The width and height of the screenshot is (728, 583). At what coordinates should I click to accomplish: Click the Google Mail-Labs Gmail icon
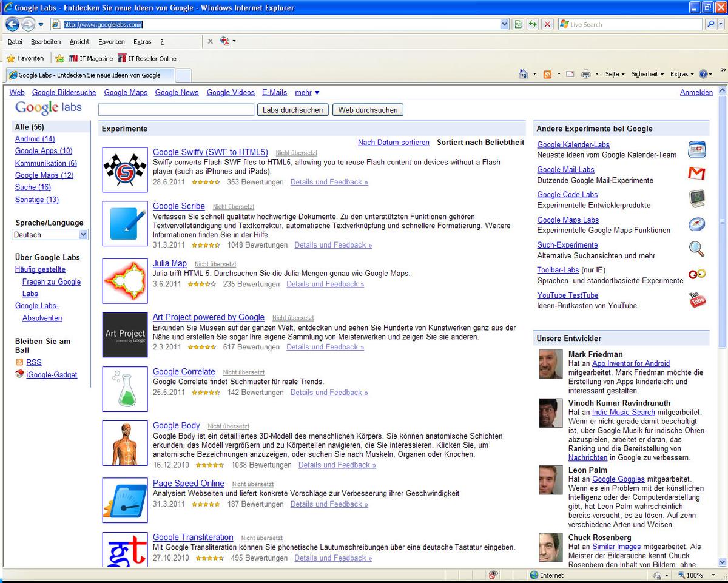697,174
